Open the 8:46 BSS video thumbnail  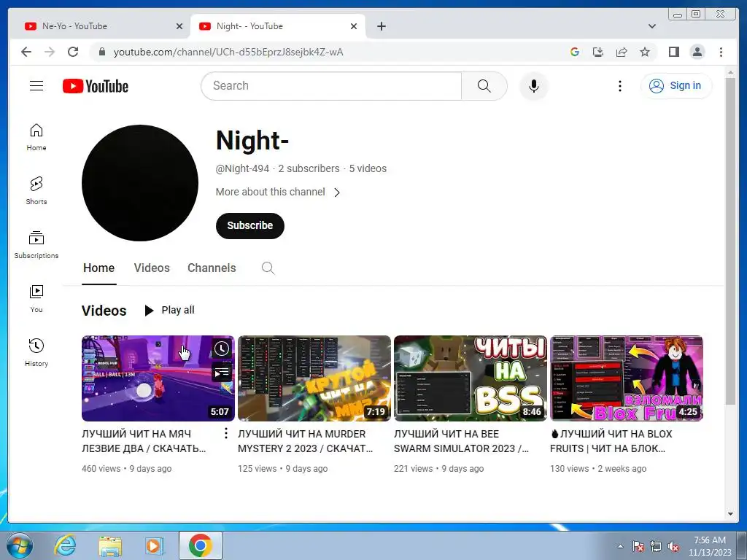471,378
